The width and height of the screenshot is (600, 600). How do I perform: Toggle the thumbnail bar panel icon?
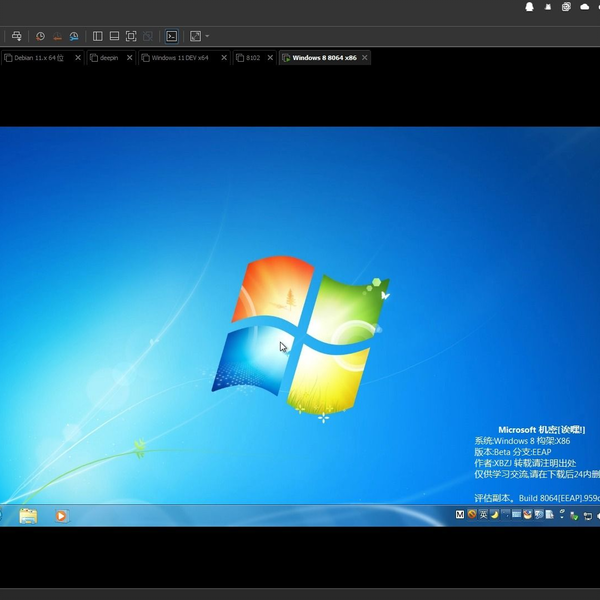coord(114,36)
